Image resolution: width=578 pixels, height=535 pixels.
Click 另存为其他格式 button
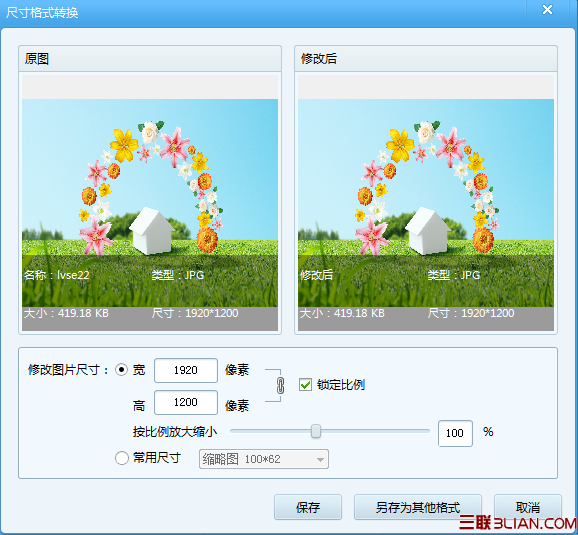click(418, 507)
